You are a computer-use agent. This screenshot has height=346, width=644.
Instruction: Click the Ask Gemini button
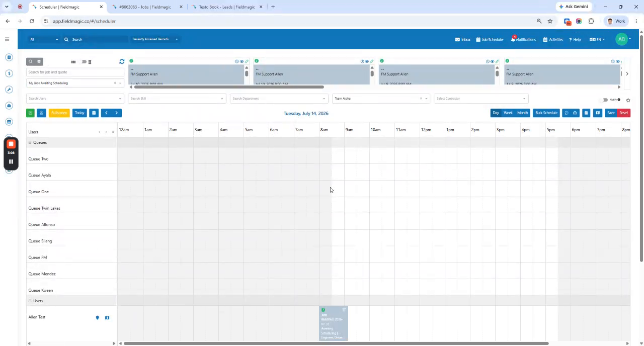click(x=573, y=7)
